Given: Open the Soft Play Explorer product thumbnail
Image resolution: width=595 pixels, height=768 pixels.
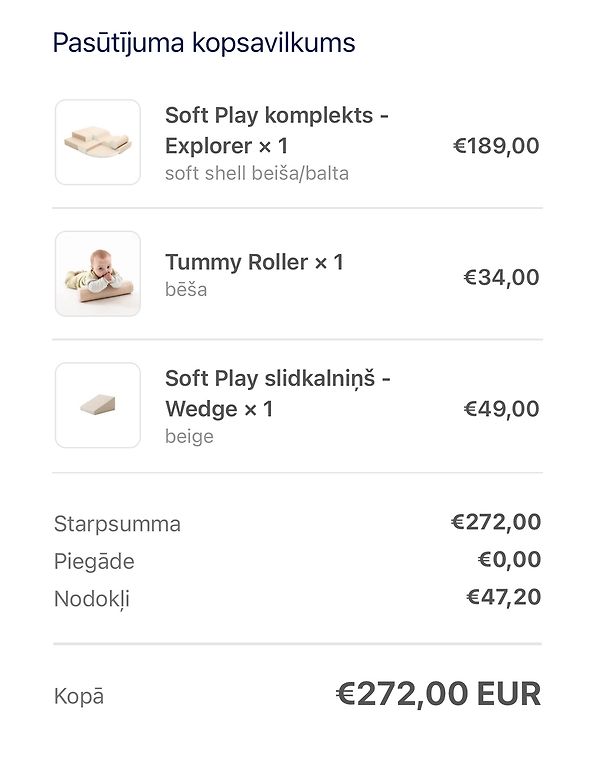Looking at the screenshot, I should (98, 142).
